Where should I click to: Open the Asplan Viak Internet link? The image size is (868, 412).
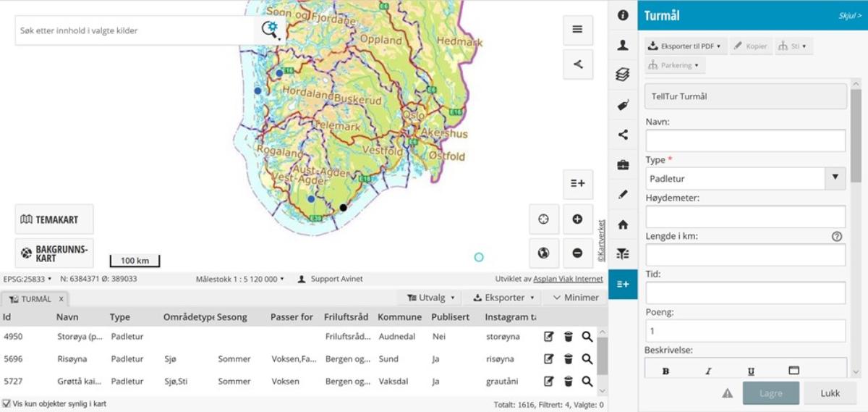click(568, 279)
